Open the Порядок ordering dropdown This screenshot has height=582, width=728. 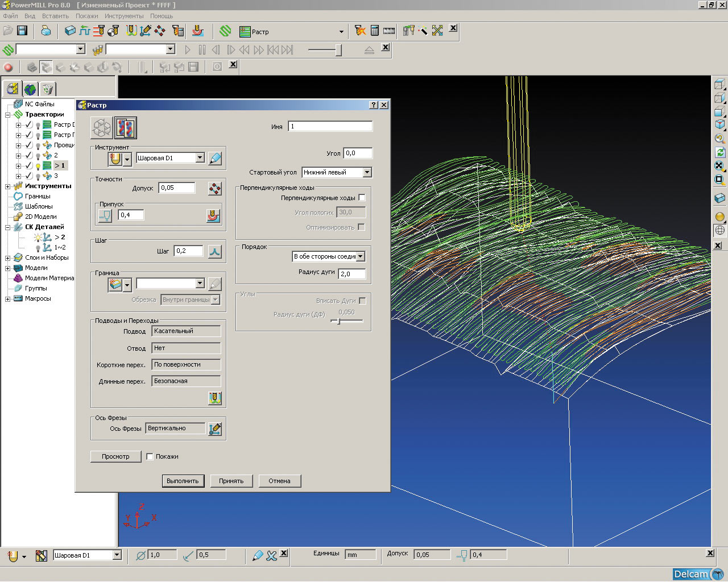click(x=360, y=256)
